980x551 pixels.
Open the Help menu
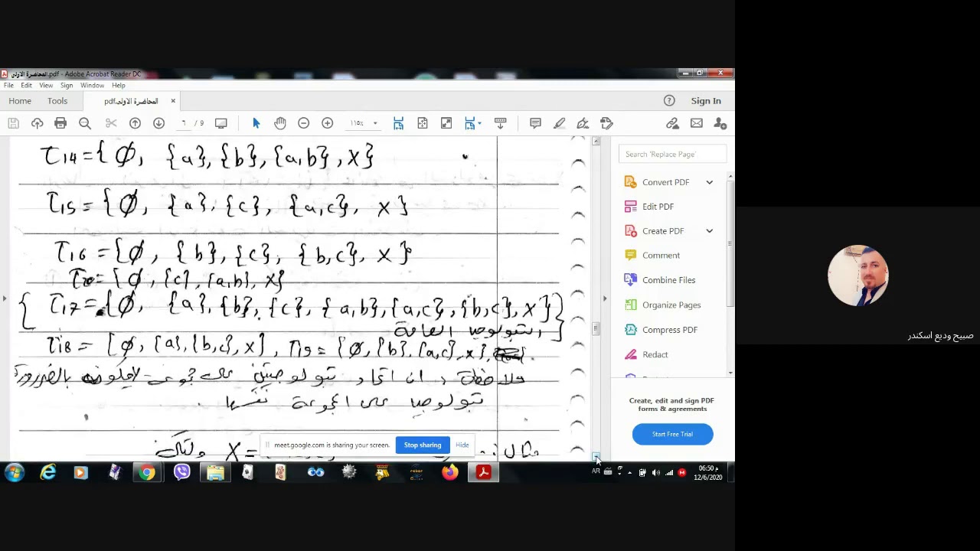tap(119, 85)
